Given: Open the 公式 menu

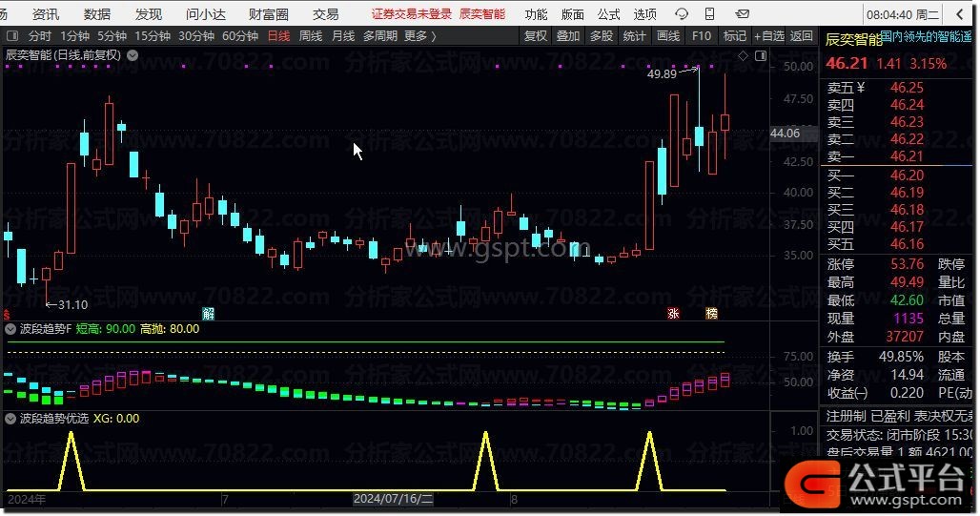Looking at the screenshot, I should tap(608, 13).
